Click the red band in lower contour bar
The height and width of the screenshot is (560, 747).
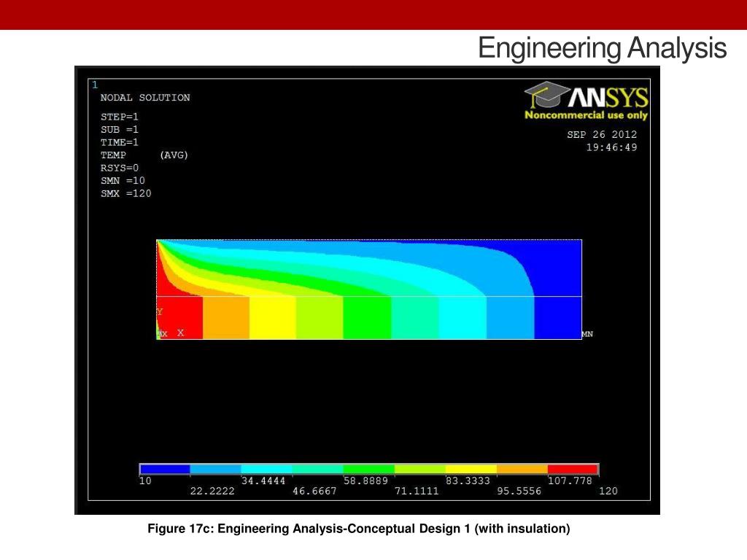pos(180,318)
